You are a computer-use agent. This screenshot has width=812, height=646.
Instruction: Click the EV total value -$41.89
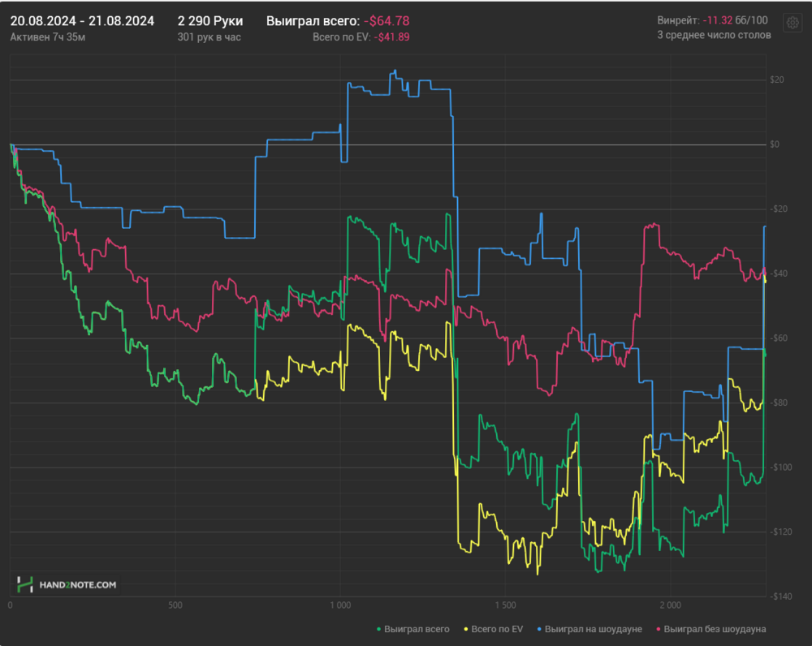coord(391,37)
